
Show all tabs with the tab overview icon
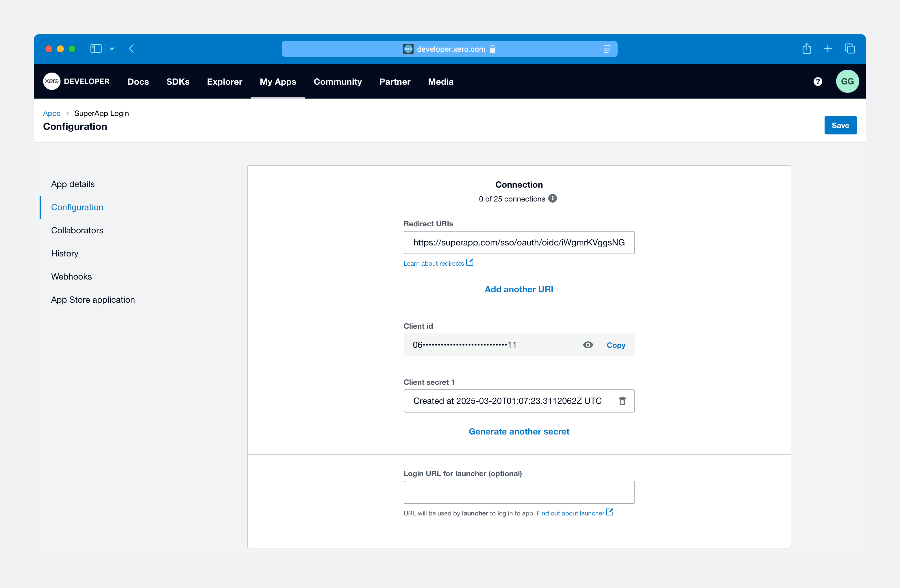[x=850, y=48]
